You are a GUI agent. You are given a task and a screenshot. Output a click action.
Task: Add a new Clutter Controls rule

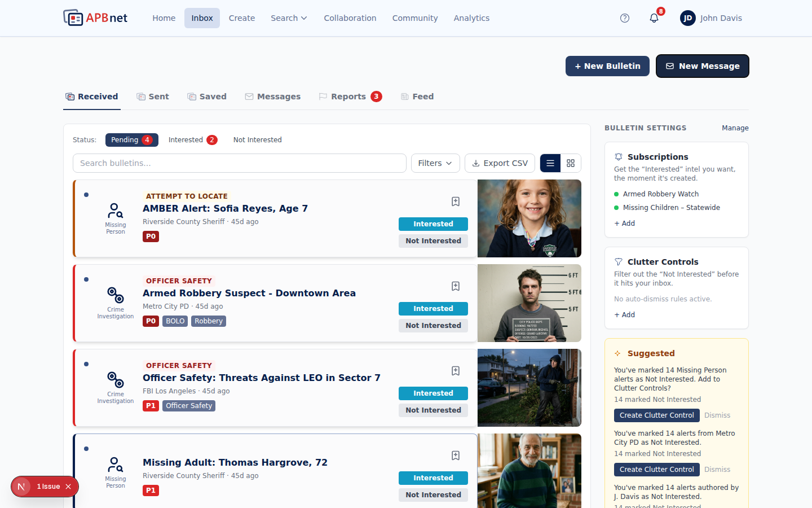[x=625, y=315]
